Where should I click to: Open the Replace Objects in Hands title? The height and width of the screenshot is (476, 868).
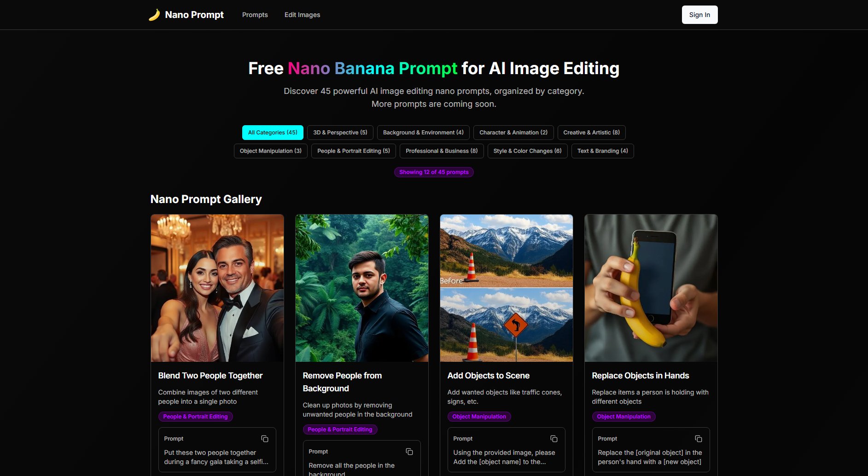pos(641,376)
